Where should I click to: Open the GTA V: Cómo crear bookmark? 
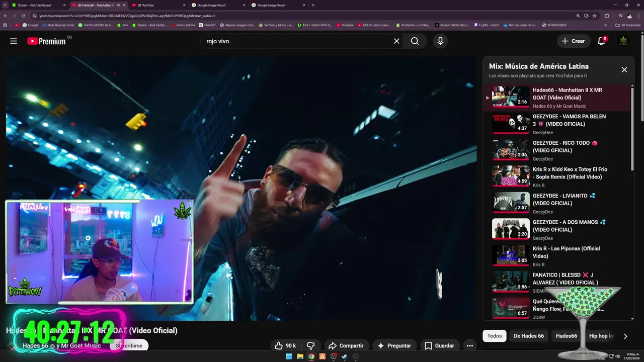coord(373,25)
